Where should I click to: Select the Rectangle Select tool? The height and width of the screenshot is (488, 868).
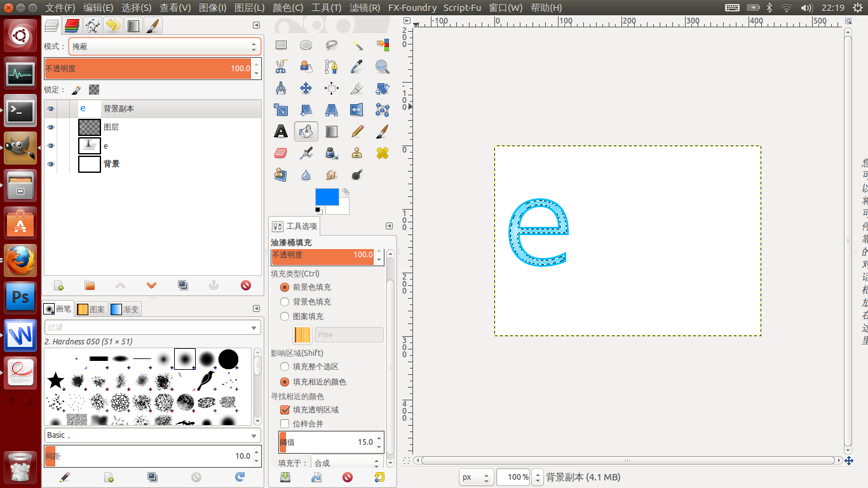281,45
